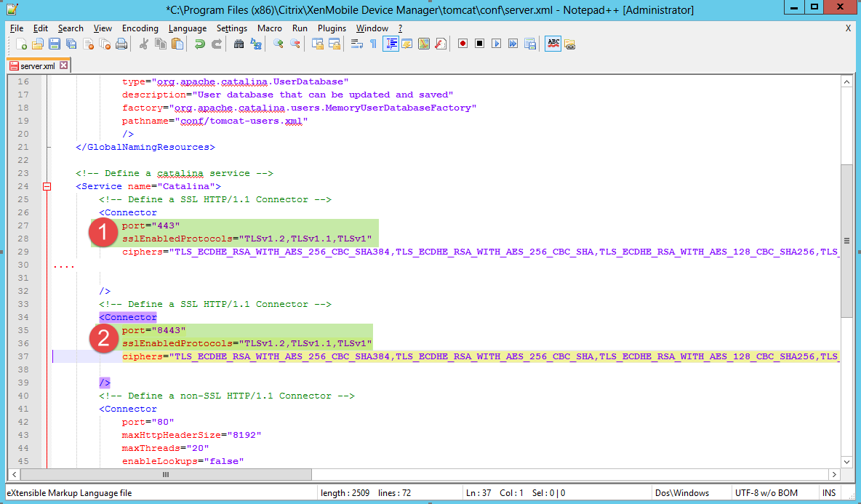Screen dimensions: 861x504
Task: Toggle synchronized horizontal scrolling
Action: coord(335,44)
